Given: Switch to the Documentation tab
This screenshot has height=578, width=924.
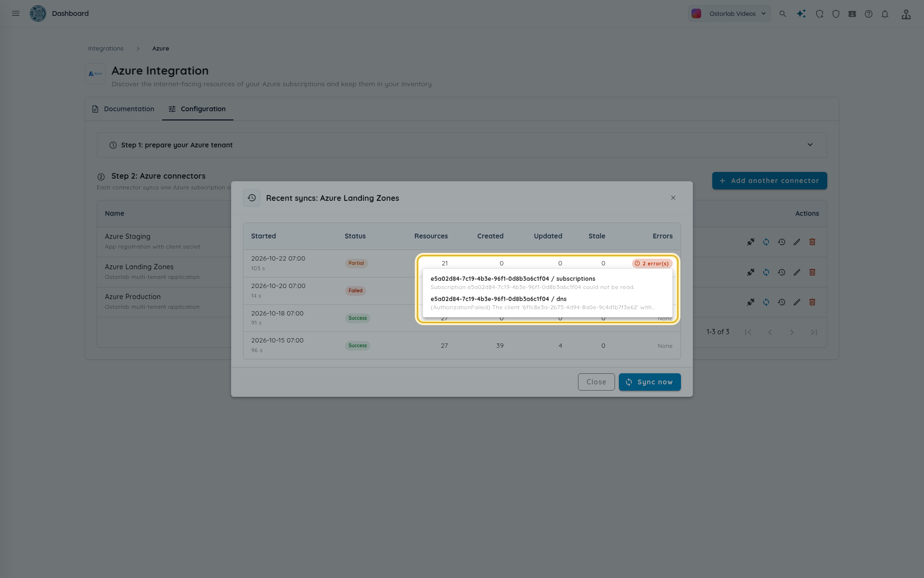Looking at the screenshot, I should [123, 109].
